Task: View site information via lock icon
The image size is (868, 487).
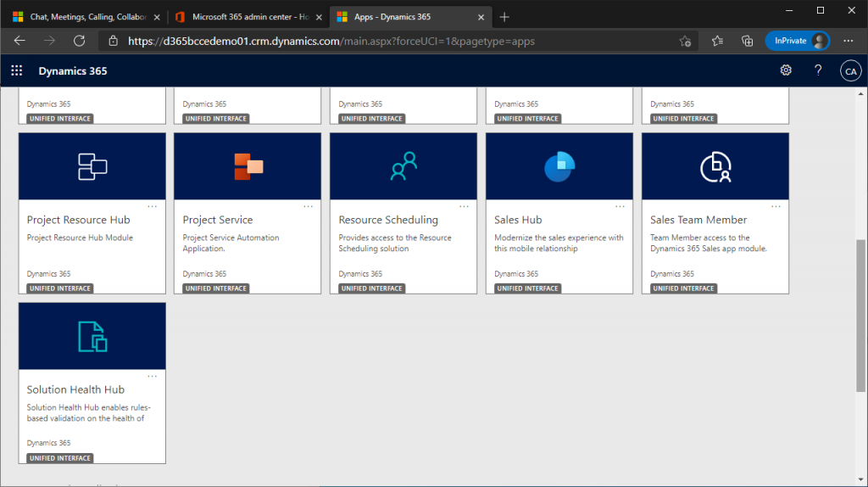Action: pos(113,41)
